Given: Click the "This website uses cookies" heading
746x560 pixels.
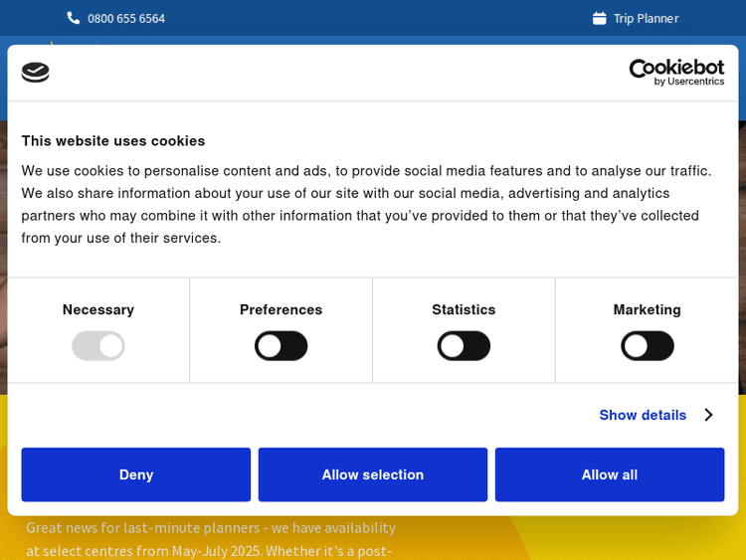Looking at the screenshot, I should pos(113,141).
